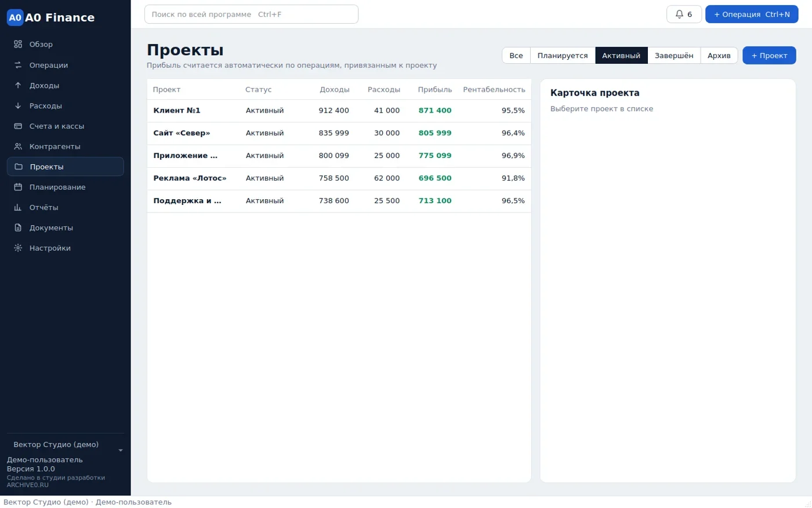
Task: Select the Поддержка и … project row
Action: click(339, 201)
